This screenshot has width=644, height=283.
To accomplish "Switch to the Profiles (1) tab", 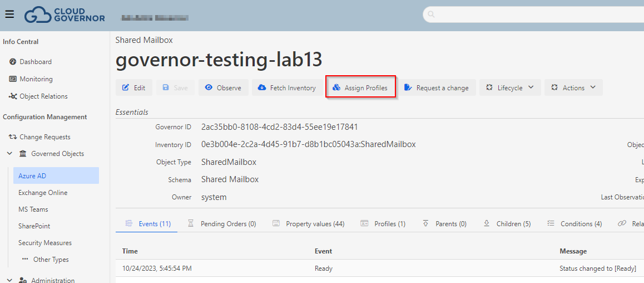I will (383, 224).
